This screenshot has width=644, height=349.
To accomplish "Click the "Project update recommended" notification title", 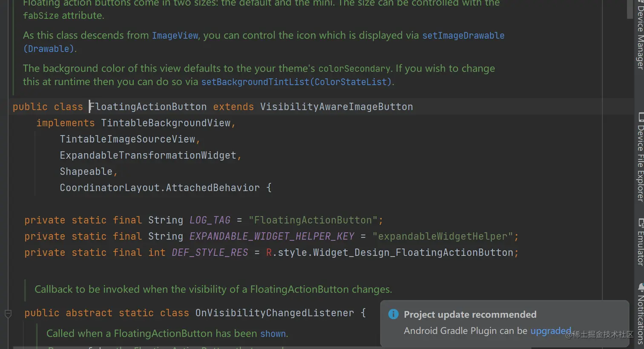I will [470, 315].
